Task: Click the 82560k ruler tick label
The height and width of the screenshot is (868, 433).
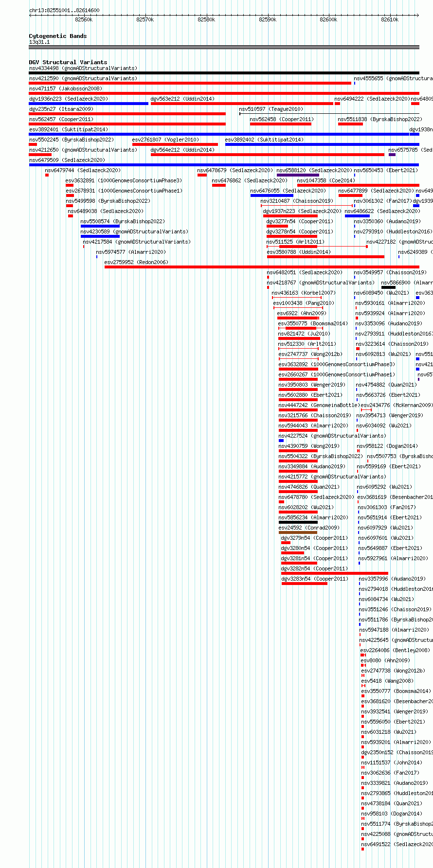Action: pos(84,19)
